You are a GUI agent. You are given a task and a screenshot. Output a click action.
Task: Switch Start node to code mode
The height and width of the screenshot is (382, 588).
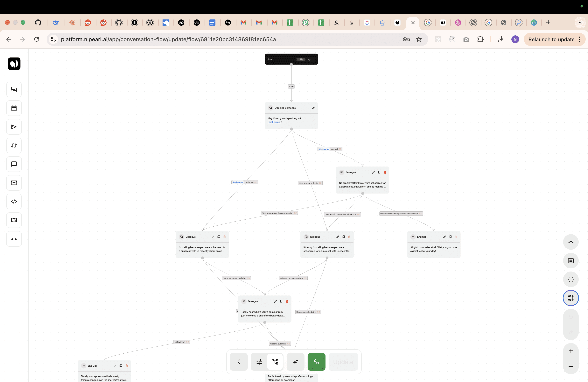310,59
